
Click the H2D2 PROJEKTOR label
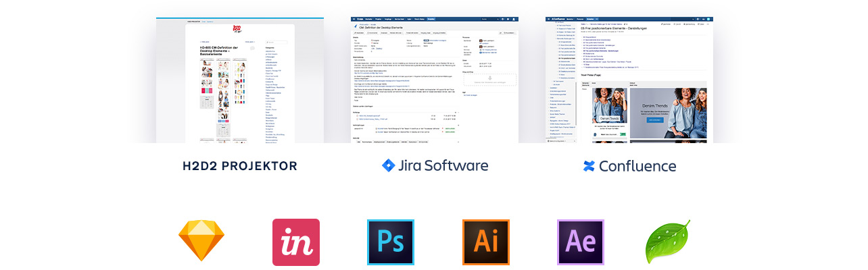pyautogui.click(x=240, y=166)
